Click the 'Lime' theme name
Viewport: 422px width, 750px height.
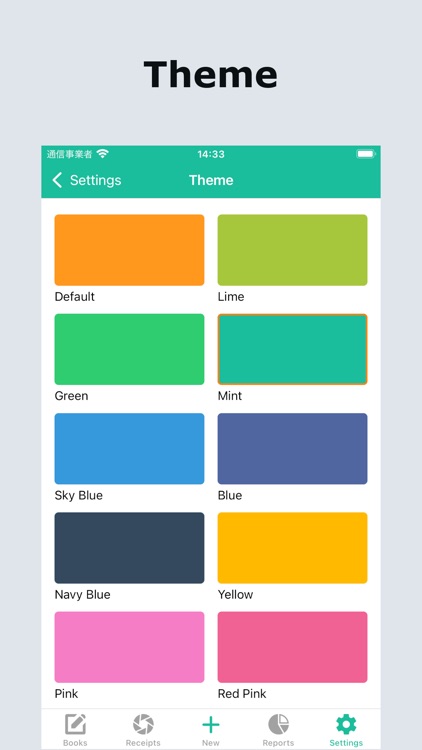click(x=231, y=297)
